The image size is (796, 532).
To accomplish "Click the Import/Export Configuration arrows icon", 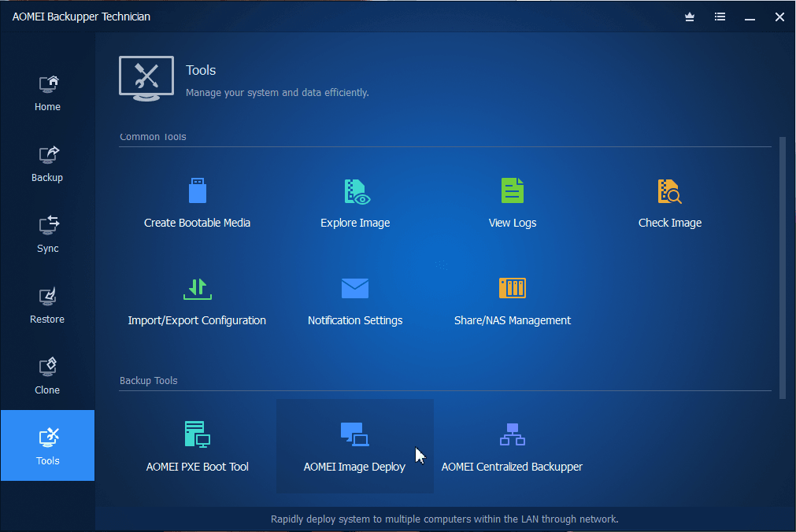I will point(198,289).
